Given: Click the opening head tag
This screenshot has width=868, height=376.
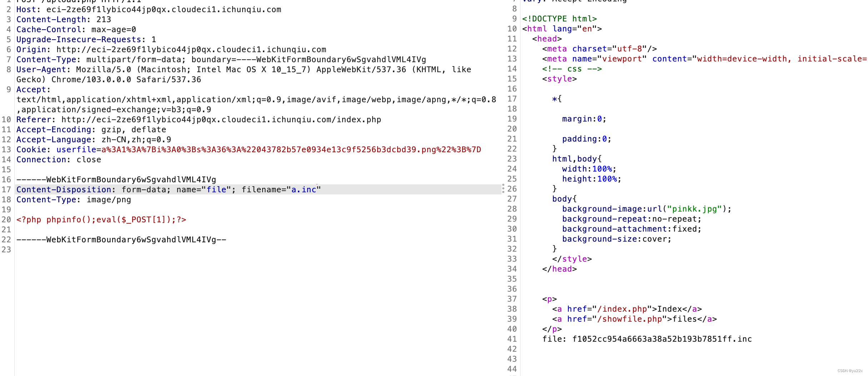Looking at the screenshot, I should [547, 39].
